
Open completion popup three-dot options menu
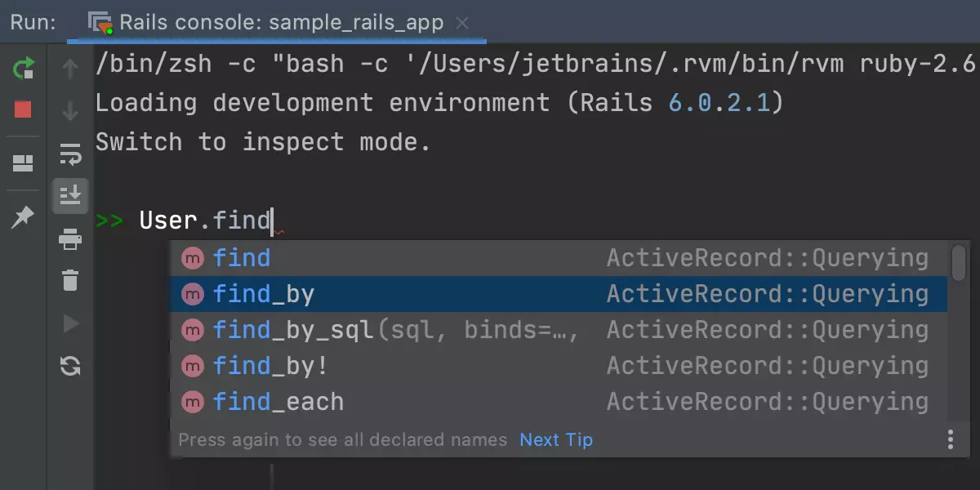[x=951, y=439]
